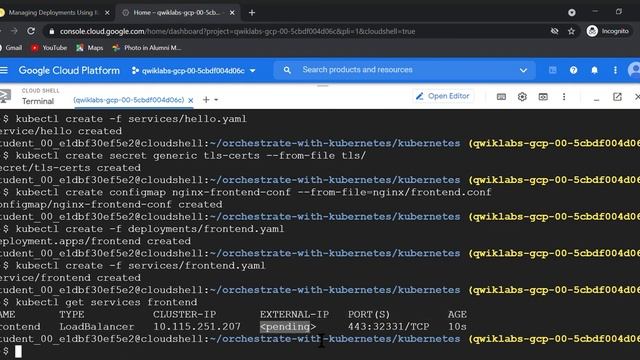Click the LoadBalancer type value
Image resolution: width=640 pixels, height=360 pixels.
pyautogui.click(x=97, y=327)
